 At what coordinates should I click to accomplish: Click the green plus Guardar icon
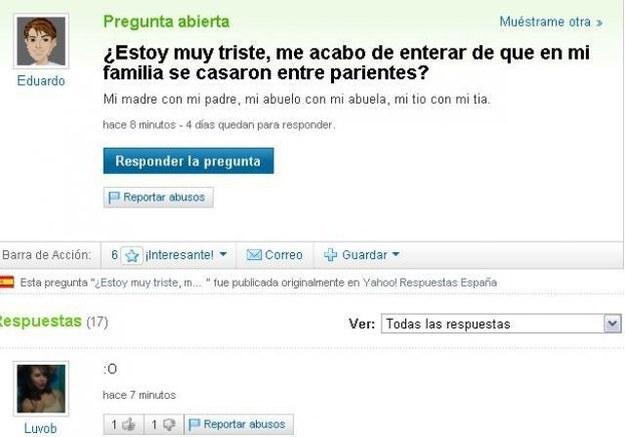pos(330,255)
